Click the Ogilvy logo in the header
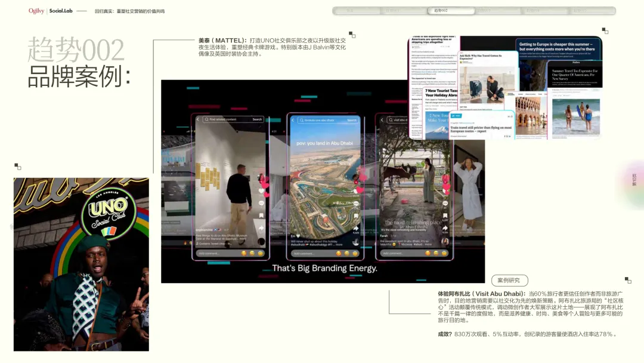Screen dimensions: 644x363 36,11
